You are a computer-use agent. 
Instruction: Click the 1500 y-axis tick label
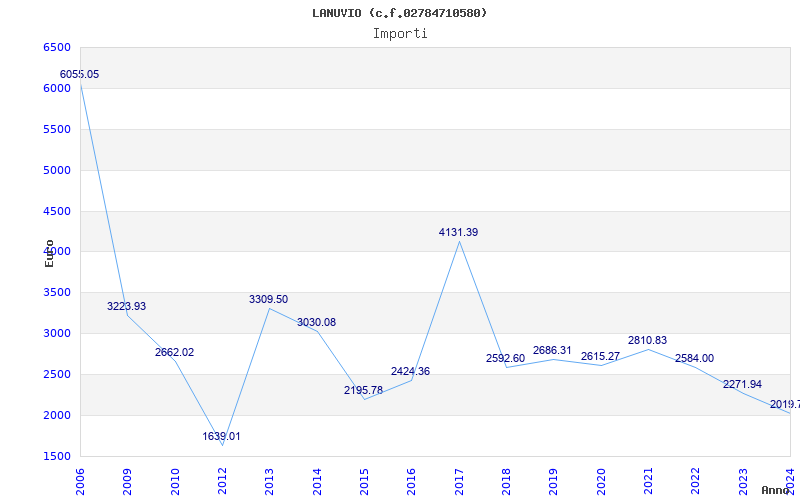(x=57, y=457)
